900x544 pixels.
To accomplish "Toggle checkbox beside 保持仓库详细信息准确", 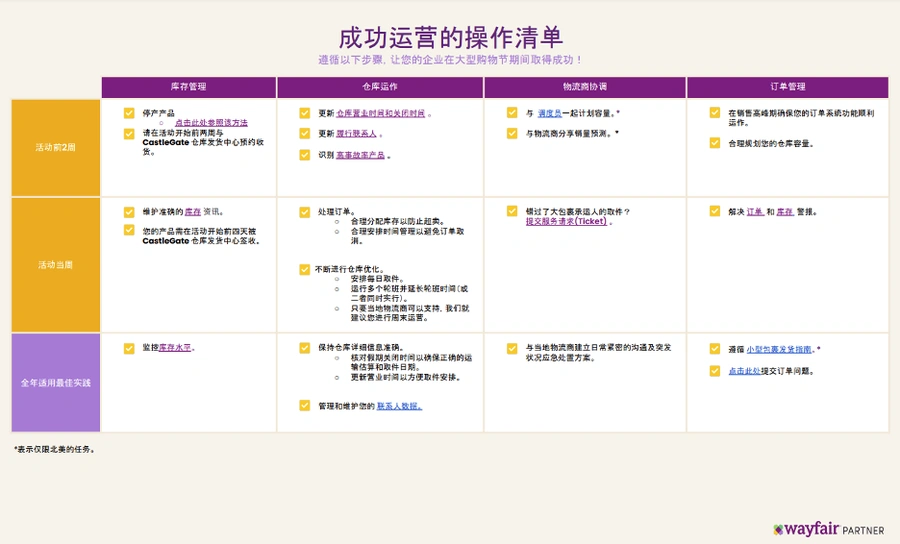I will (x=305, y=348).
